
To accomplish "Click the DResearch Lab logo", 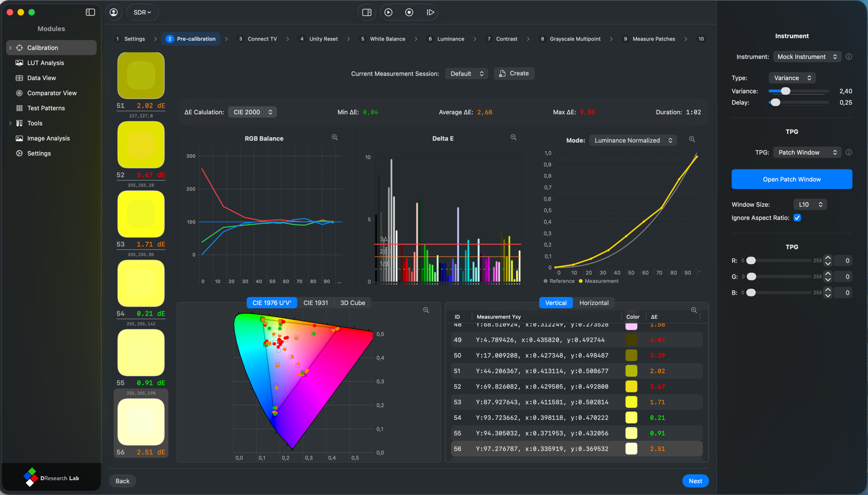I will click(52, 478).
